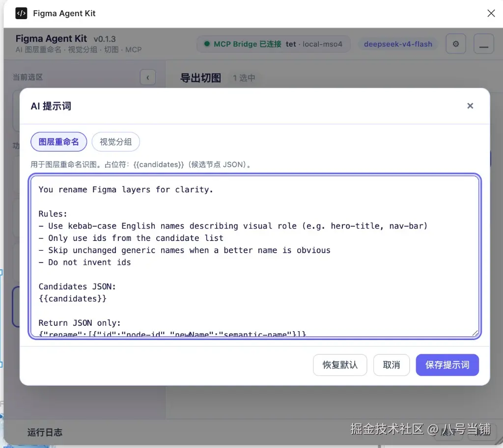Image resolution: width=503 pixels, height=448 pixels.
Task: Click the 运行日志 label
Action: (x=45, y=432)
